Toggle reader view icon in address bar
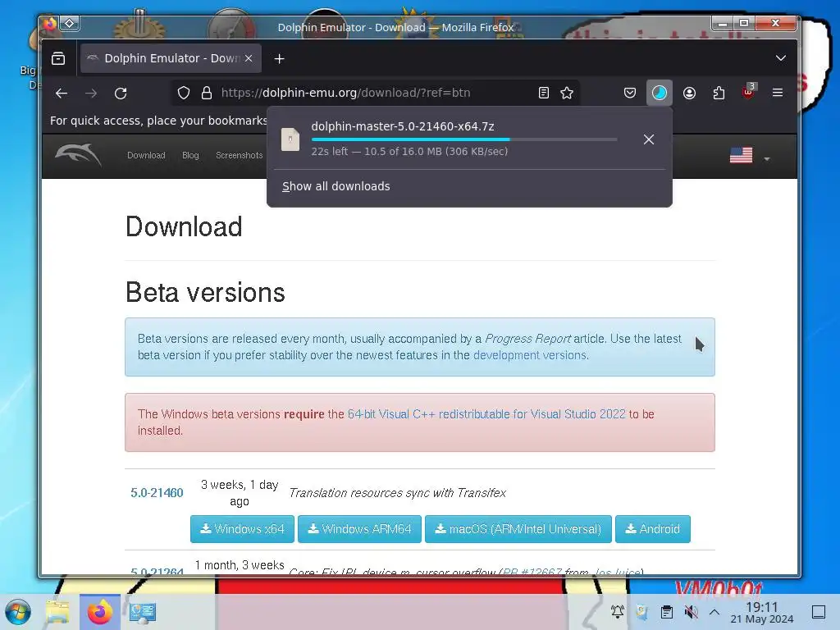 coord(543,94)
